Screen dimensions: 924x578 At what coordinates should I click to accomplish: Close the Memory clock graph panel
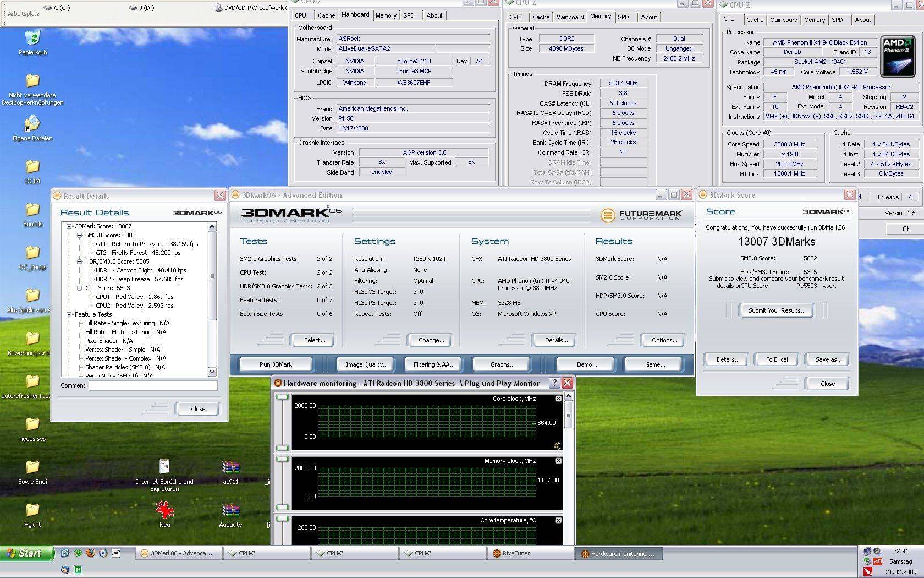click(x=558, y=461)
